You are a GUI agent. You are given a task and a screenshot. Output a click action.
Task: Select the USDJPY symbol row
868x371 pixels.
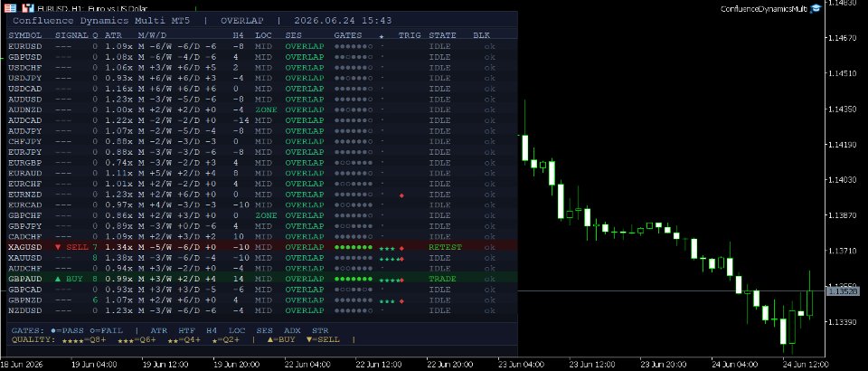[262, 78]
